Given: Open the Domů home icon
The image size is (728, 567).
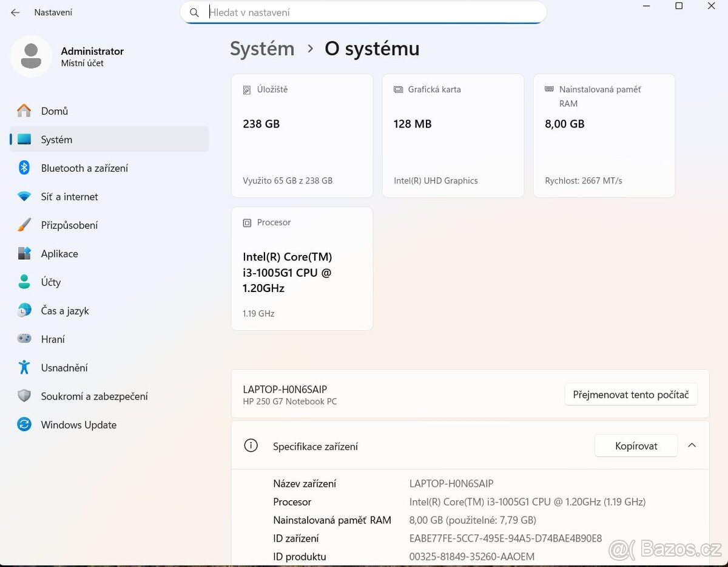Looking at the screenshot, I should (24, 111).
